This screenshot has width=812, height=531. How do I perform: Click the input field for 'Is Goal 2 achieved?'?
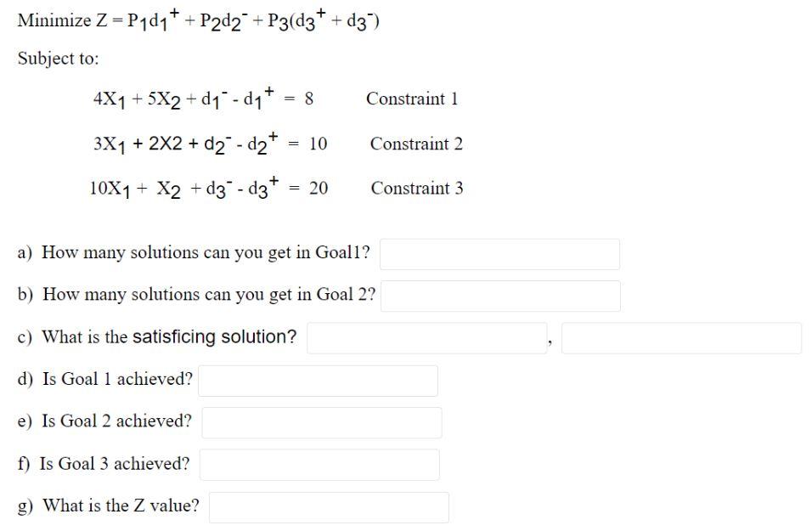point(321,421)
